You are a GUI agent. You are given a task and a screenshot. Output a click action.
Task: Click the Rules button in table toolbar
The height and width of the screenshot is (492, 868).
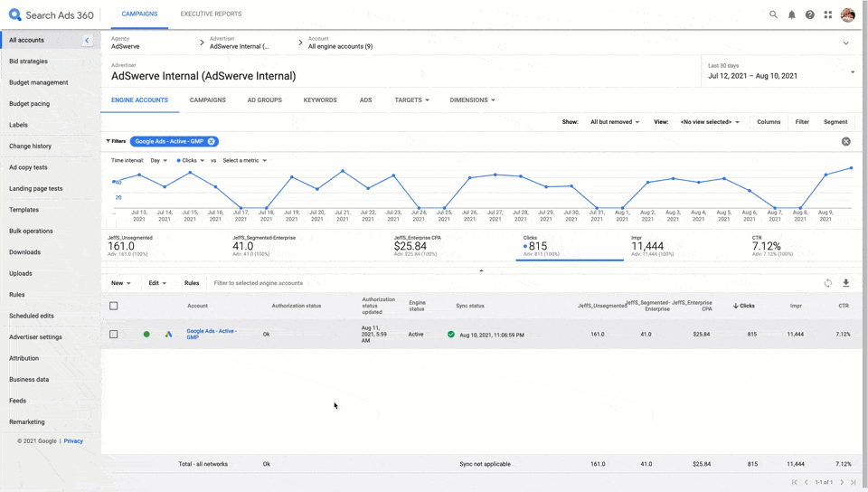(192, 283)
